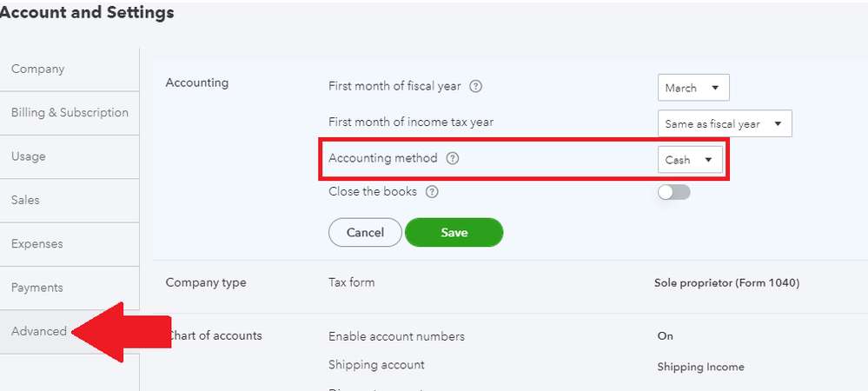Edit the Company type section
Viewport: 868px width, 391px height.
(x=206, y=282)
